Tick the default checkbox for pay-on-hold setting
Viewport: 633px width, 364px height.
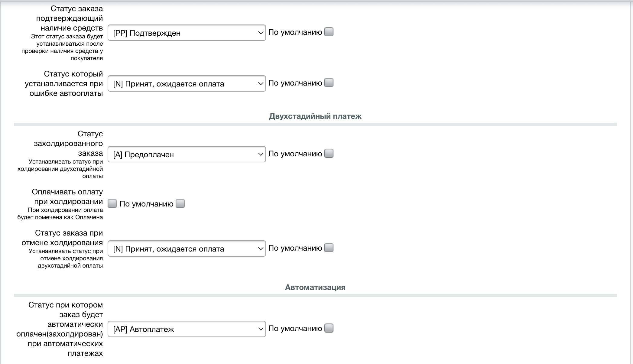180,203
